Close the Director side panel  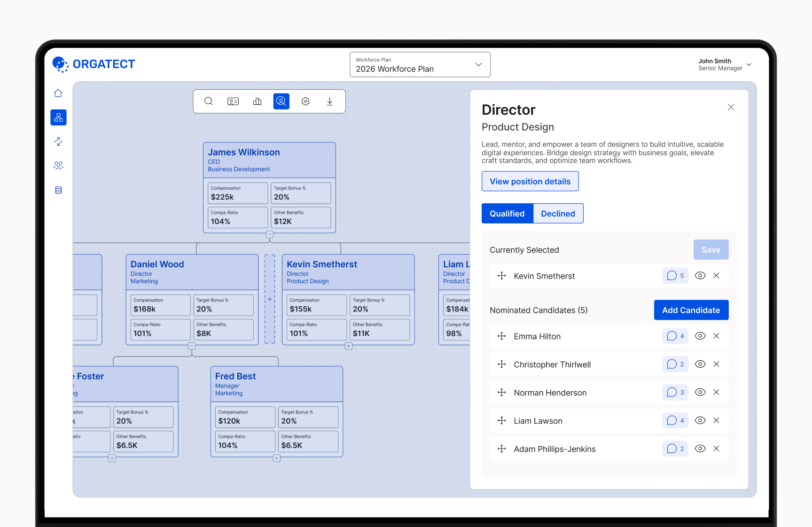coord(731,108)
